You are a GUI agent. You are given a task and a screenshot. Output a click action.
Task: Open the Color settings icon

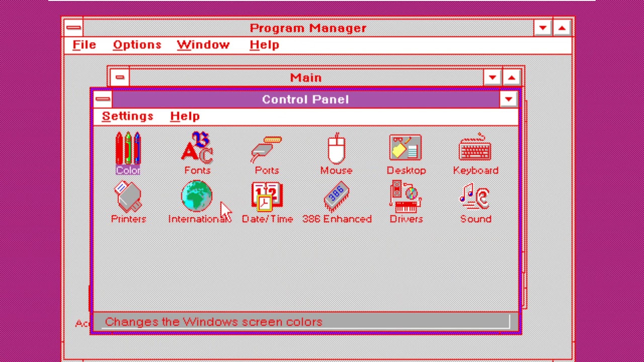[128, 154]
